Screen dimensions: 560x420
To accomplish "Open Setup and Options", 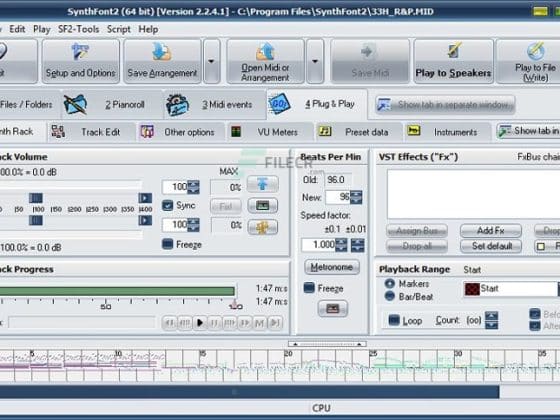I will coord(81,61).
